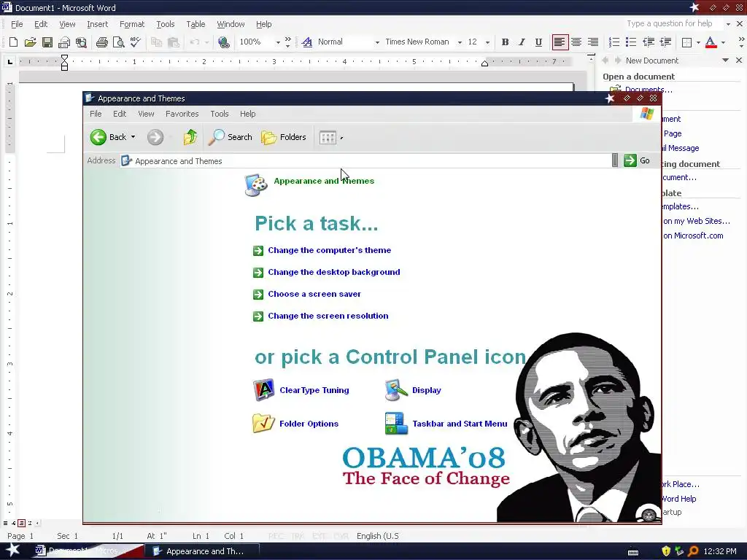This screenshot has width=747, height=560.
Task: Open the Folder Options icon
Action: (263, 424)
